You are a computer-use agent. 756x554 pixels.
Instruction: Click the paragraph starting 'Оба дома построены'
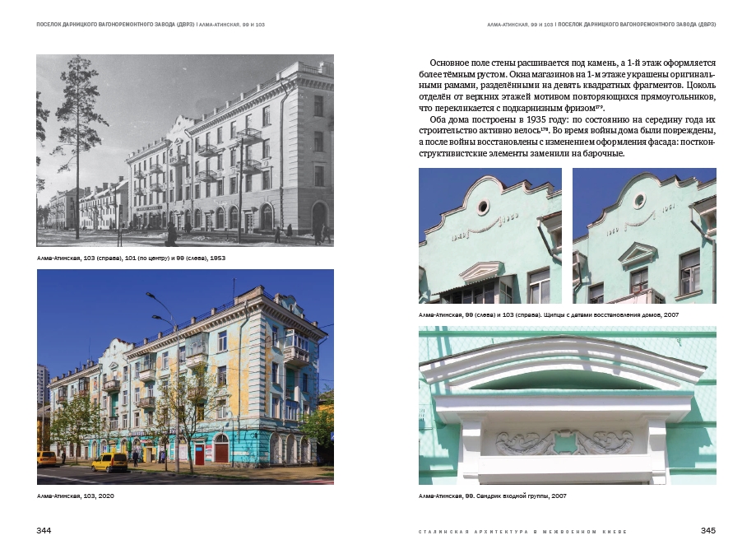[567, 142]
